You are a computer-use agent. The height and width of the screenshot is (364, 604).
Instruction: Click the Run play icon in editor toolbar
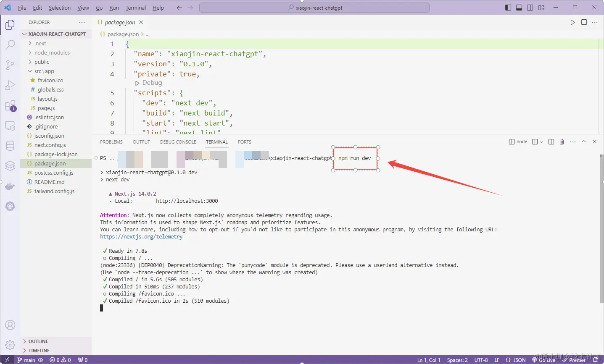(572, 22)
